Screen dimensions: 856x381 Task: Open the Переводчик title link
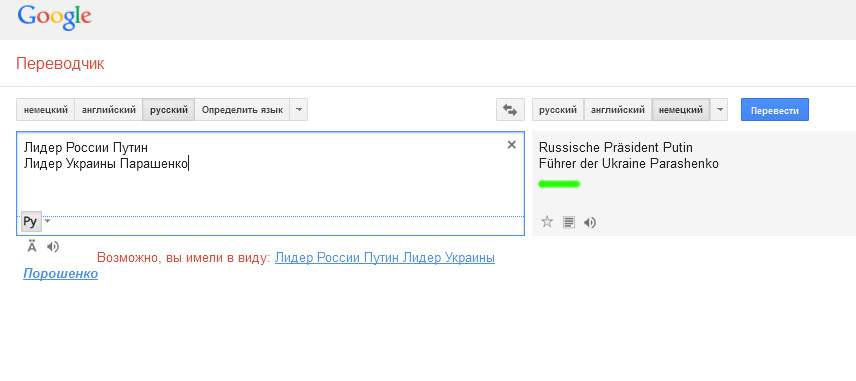(x=60, y=64)
